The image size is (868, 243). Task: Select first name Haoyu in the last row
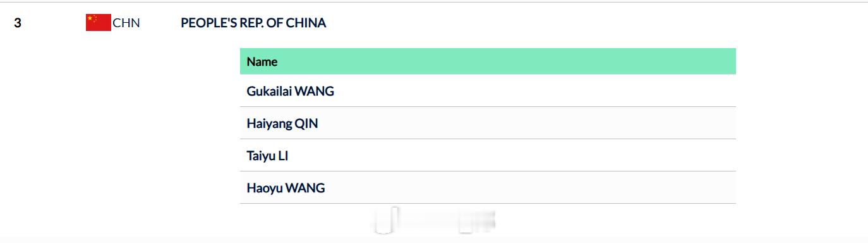point(265,188)
